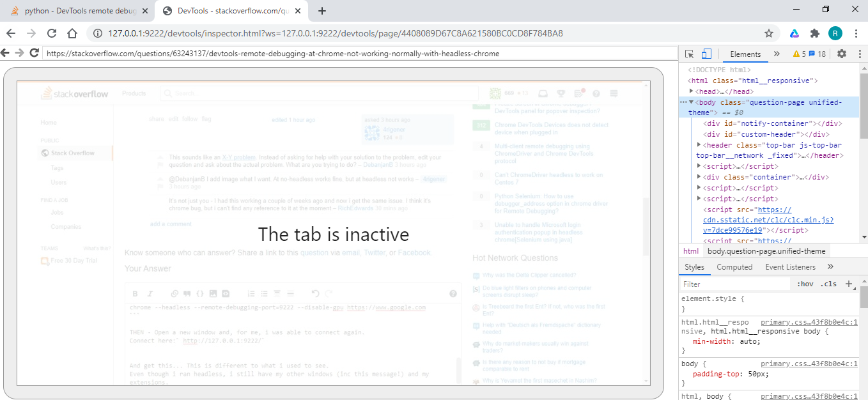Show more DevTools panels next to Elements
Screen dimensions: 868x400
(x=777, y=54)
